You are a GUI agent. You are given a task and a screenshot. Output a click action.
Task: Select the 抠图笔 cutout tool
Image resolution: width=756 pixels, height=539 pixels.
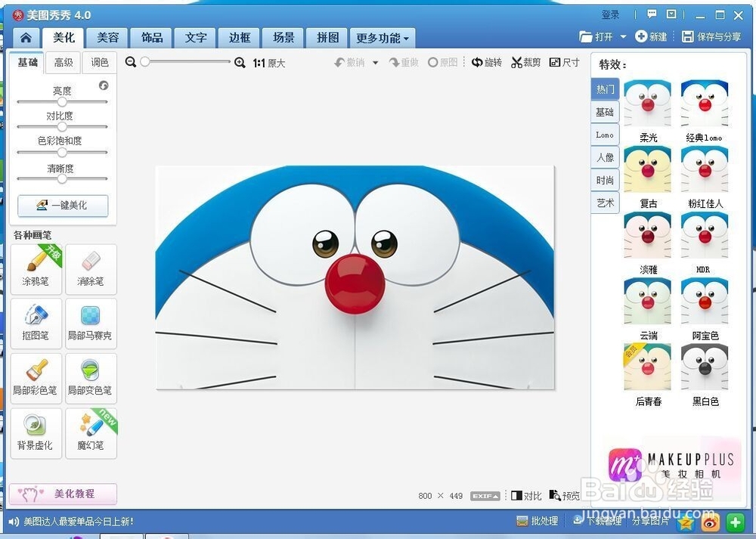36,324
